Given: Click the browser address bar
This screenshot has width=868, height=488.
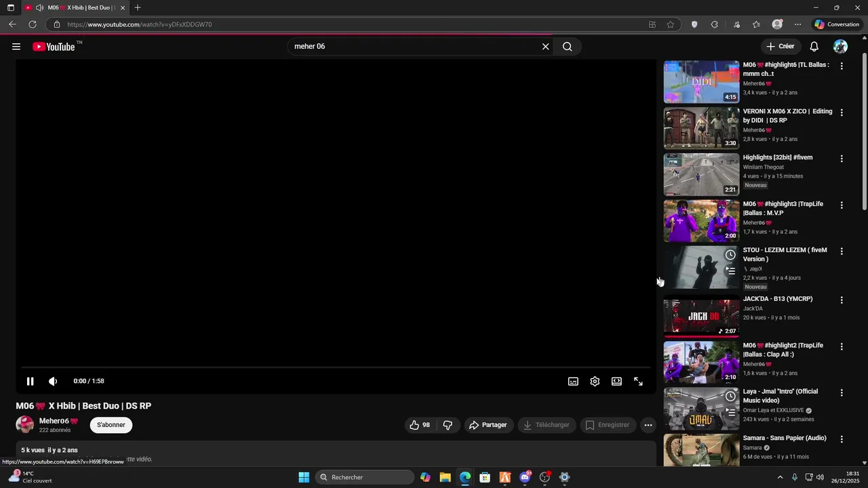Looking at the screenshot, I should point(353,24).
